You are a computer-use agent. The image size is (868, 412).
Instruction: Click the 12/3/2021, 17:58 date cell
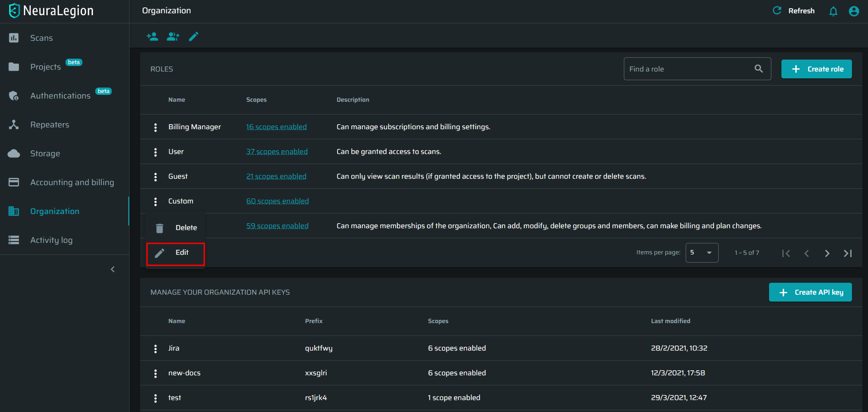coord(678,373)
